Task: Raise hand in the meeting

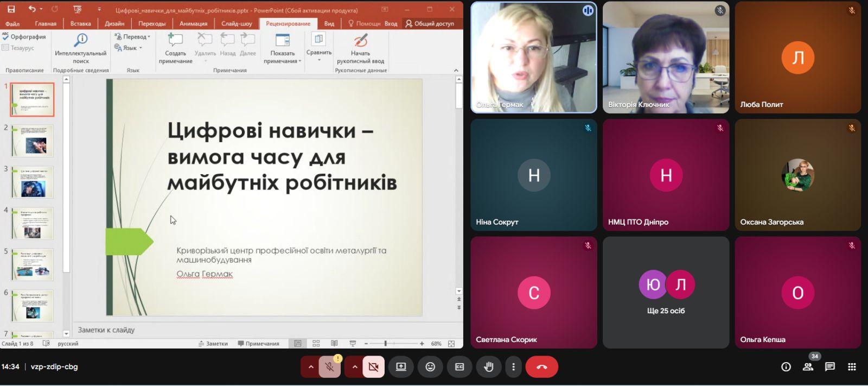Action: pos(488,367)
